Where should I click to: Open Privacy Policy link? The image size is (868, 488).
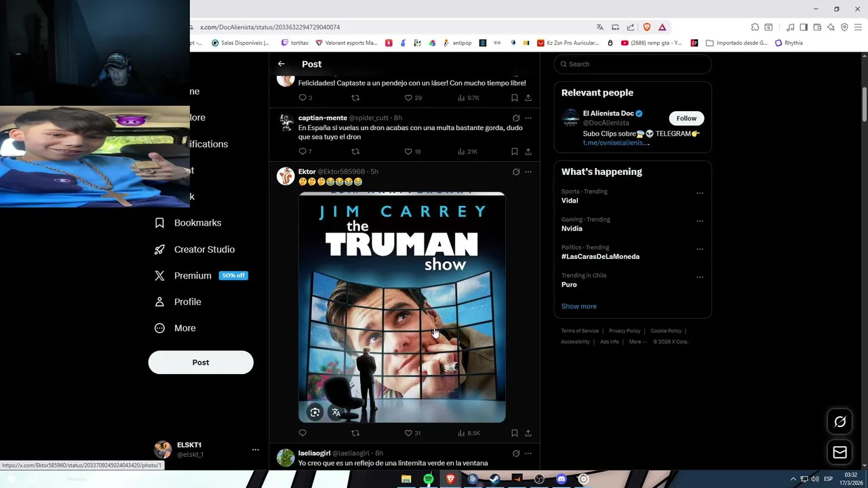(x=625, y=331)
